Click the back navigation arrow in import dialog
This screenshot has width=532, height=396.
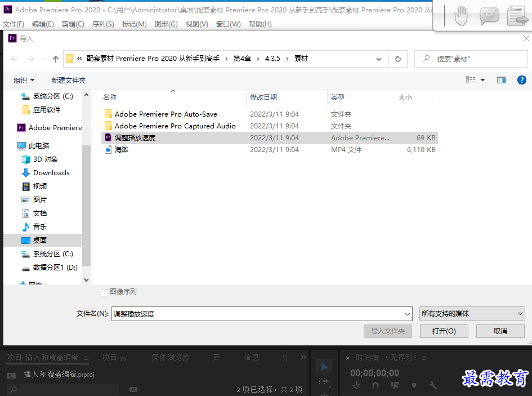pos(14,59)
